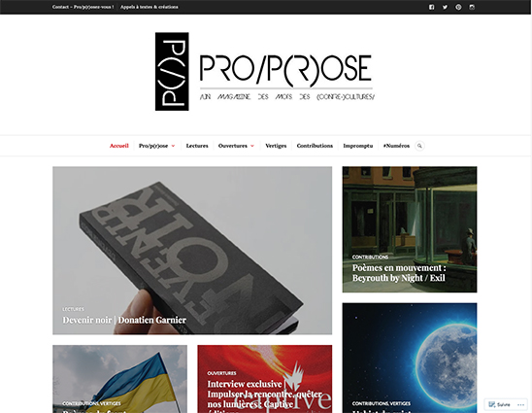532x413 pixels.
Task: Expand the Pro/p(r)ose menu chevron
Action: pos(173,146)
